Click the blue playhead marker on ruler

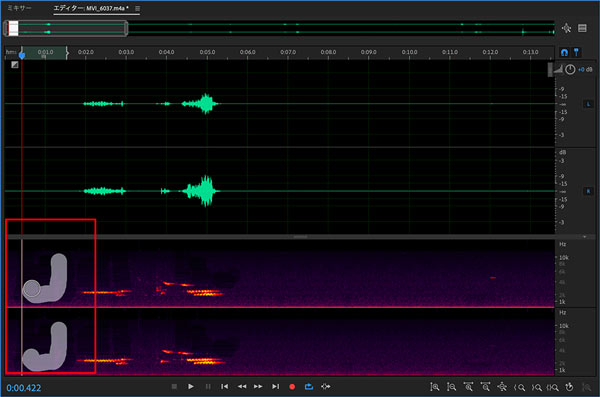point(22,55)
